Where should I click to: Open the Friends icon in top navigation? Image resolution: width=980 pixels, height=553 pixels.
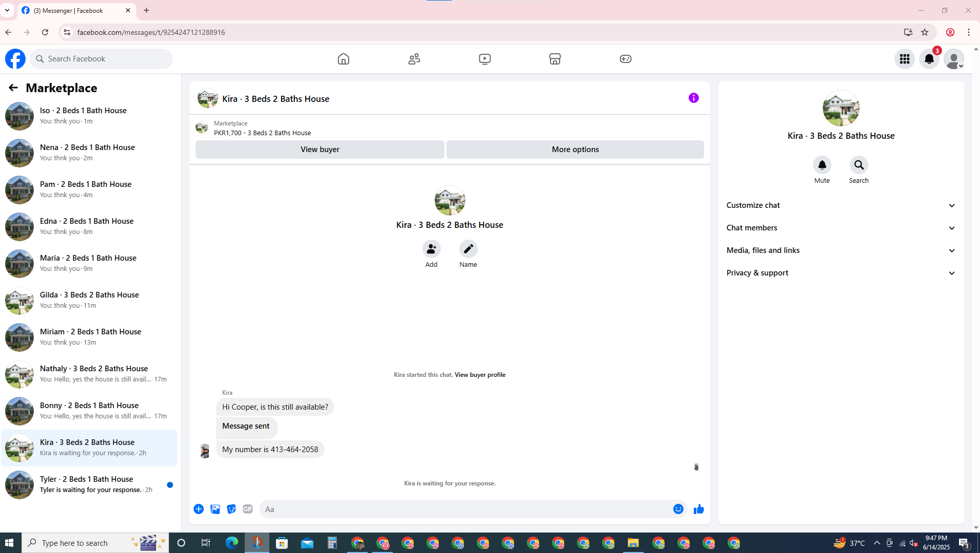[x=414, y=59]
